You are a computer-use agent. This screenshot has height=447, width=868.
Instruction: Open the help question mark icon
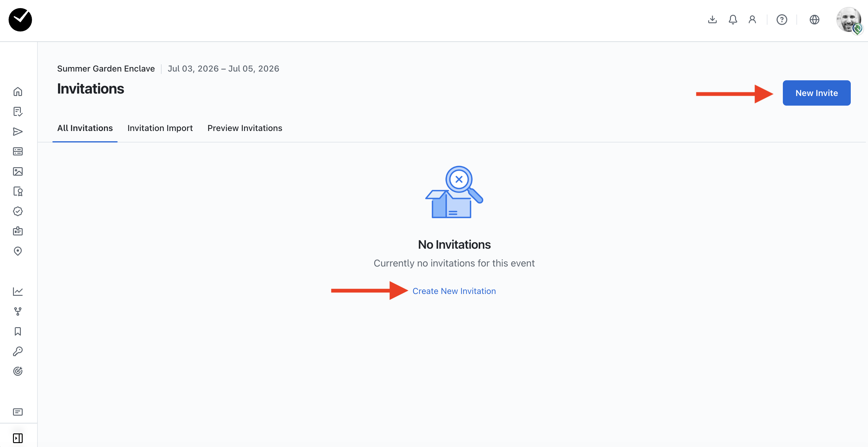tap(781, 20)
